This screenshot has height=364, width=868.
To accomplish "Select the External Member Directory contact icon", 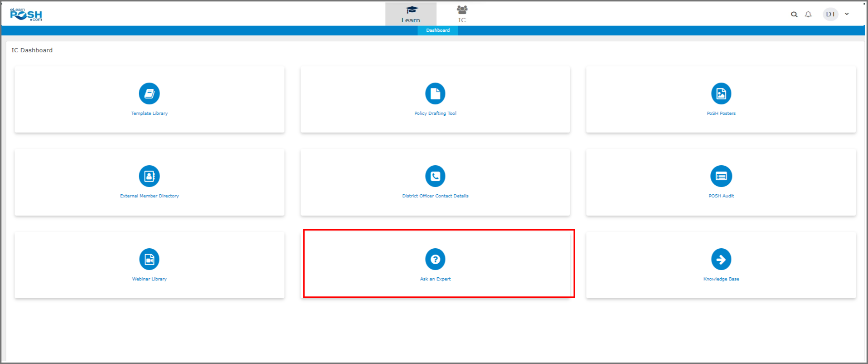I will [x=149, y=176].
